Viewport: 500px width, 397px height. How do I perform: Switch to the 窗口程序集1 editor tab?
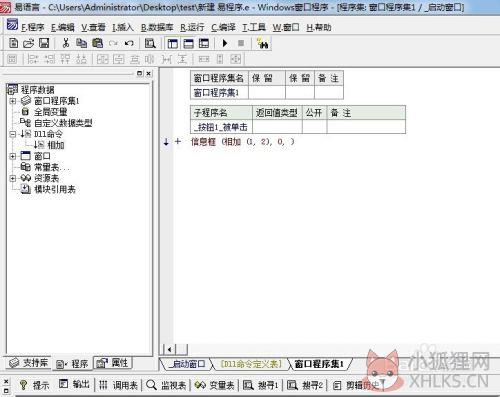pos(319,364)
